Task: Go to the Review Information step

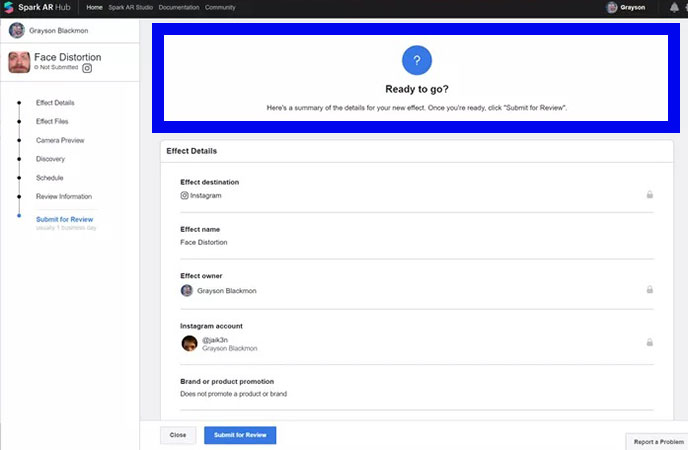Action: pos(64,196)
